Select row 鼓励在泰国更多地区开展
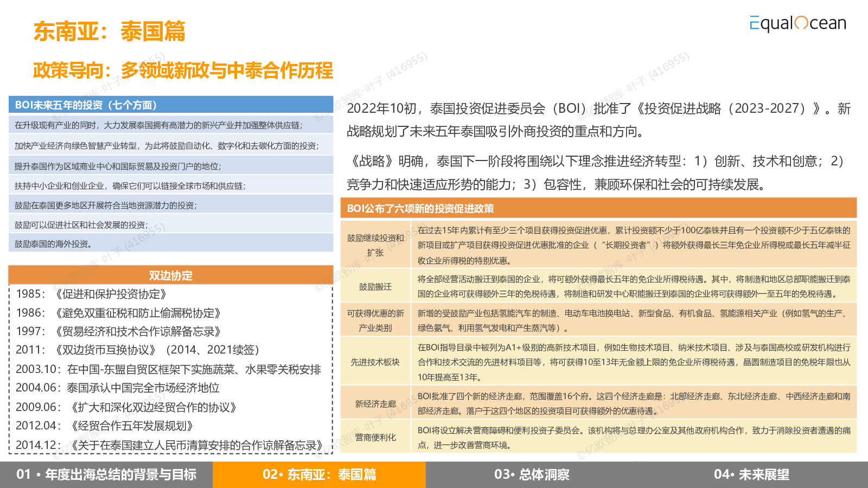 pyautogui.click(x=171, y=205)
